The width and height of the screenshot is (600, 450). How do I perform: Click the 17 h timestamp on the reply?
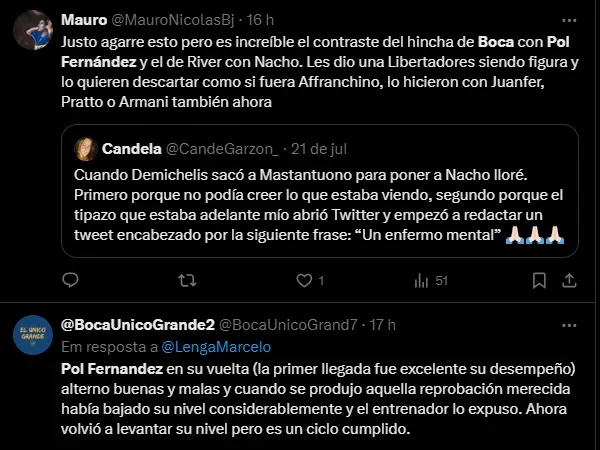(381, 324)
